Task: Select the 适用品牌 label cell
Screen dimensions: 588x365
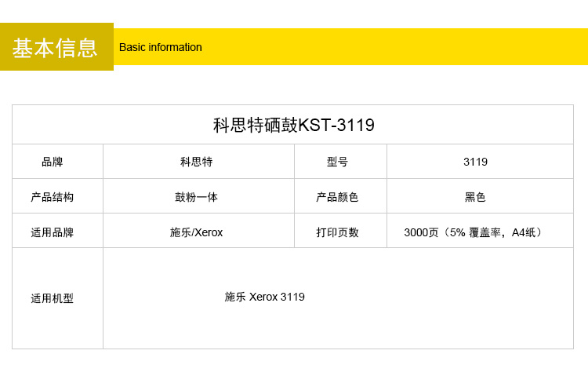Action: coord(52,232)
